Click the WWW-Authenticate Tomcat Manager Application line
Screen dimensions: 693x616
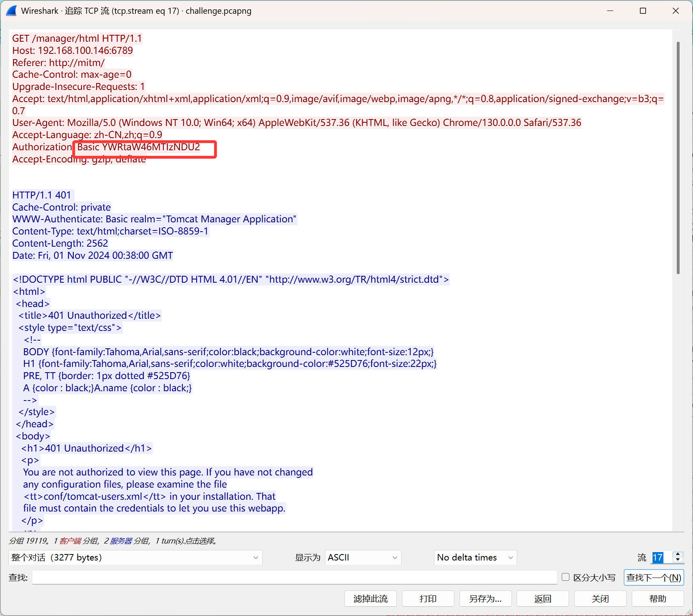click(x=154, y=219)
